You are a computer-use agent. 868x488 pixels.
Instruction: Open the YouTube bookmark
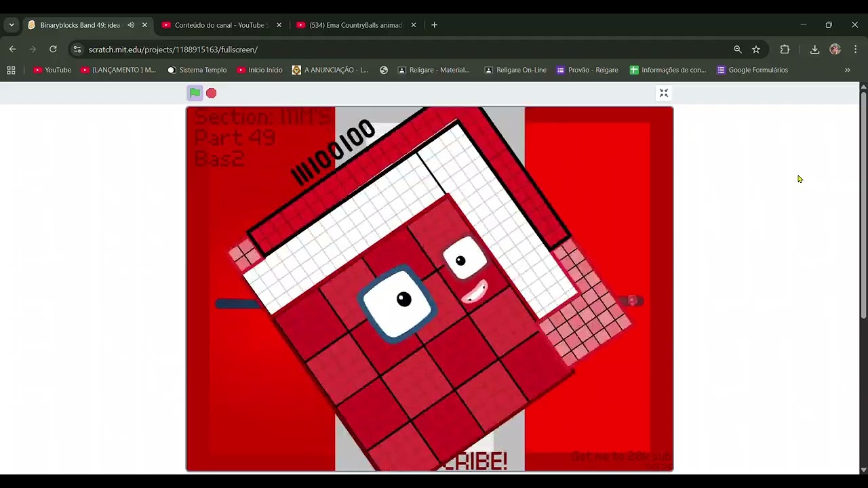click(x=52, y=70)
